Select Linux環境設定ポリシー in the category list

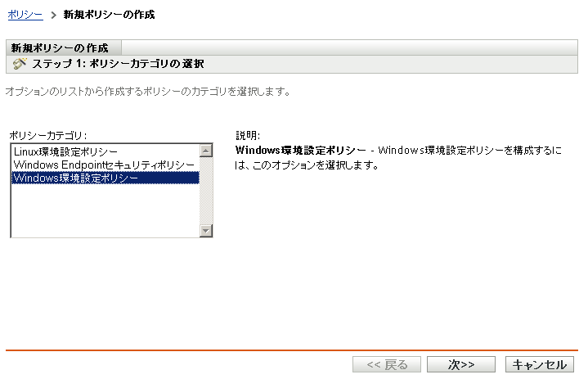[105, 151]
